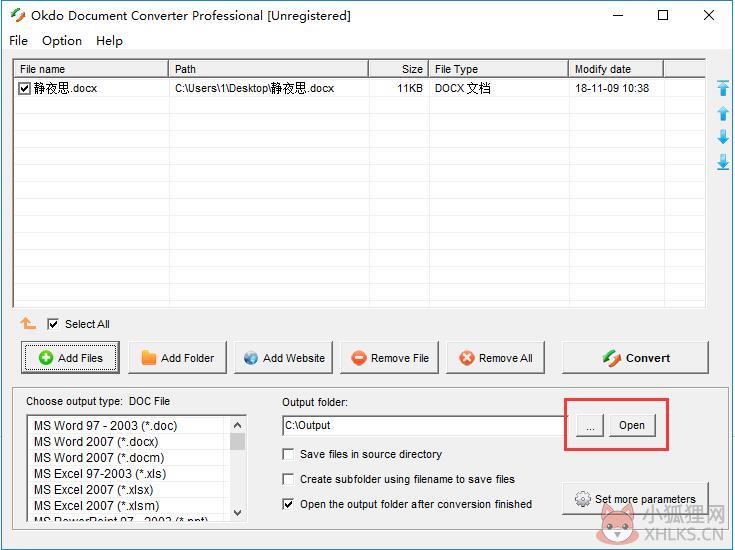Viewport: 735px width, 550px height.
Task: Click the Add Folder button
Action: [177, 357]
